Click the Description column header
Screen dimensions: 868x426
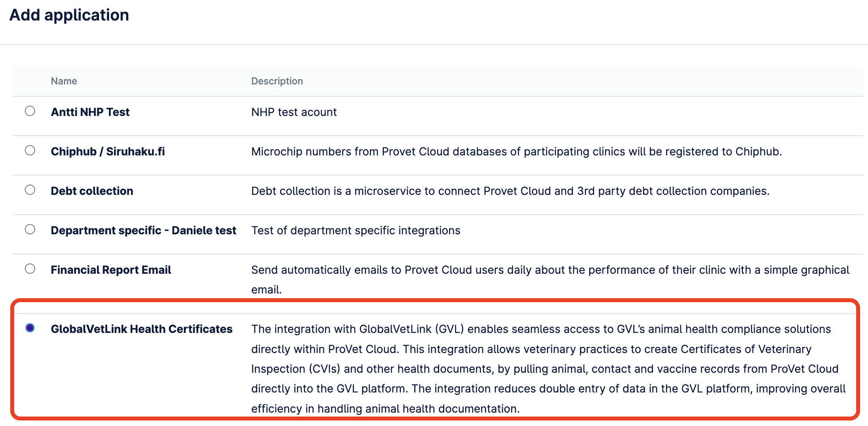pos(277,81)
